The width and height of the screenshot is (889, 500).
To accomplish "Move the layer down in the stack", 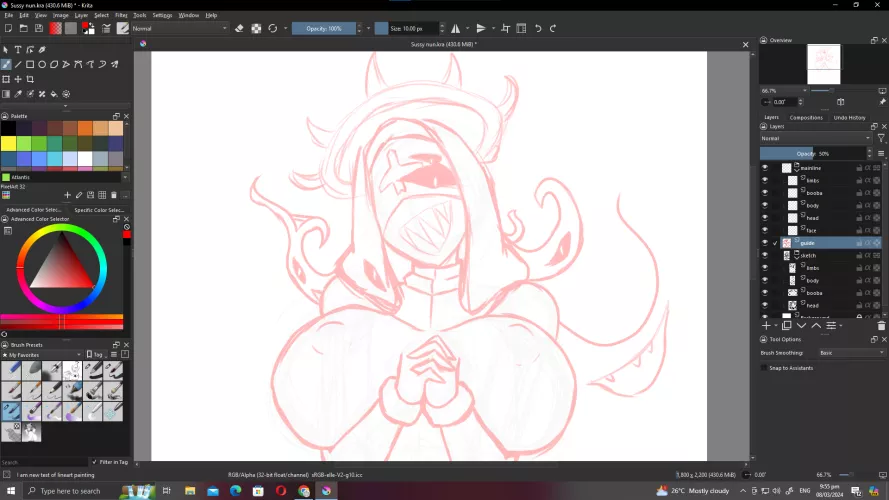I will point(801,325).
